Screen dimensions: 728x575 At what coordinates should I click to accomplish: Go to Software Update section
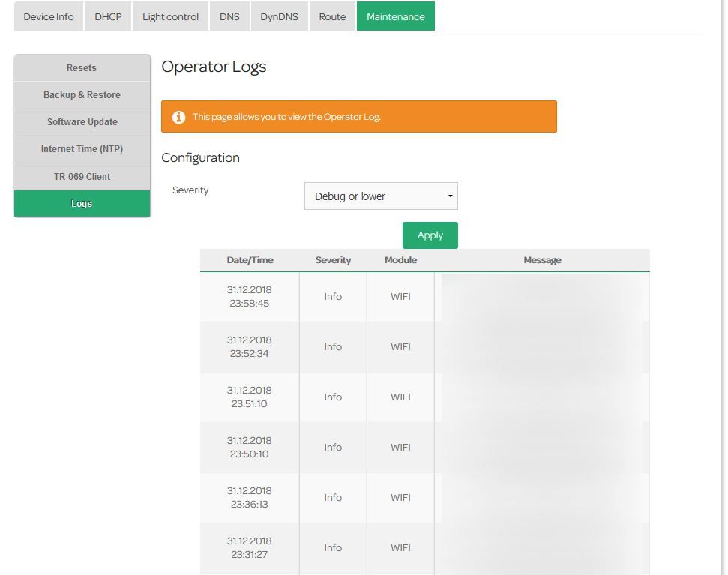(82, 122)
